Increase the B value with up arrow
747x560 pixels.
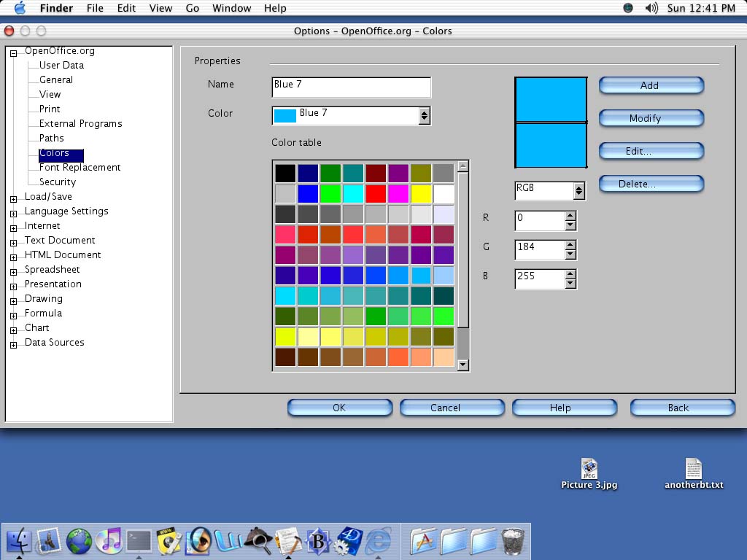pos(570,274)
